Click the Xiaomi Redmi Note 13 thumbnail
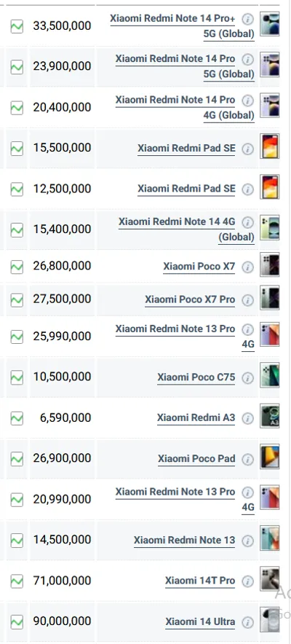 click(270, 538)
